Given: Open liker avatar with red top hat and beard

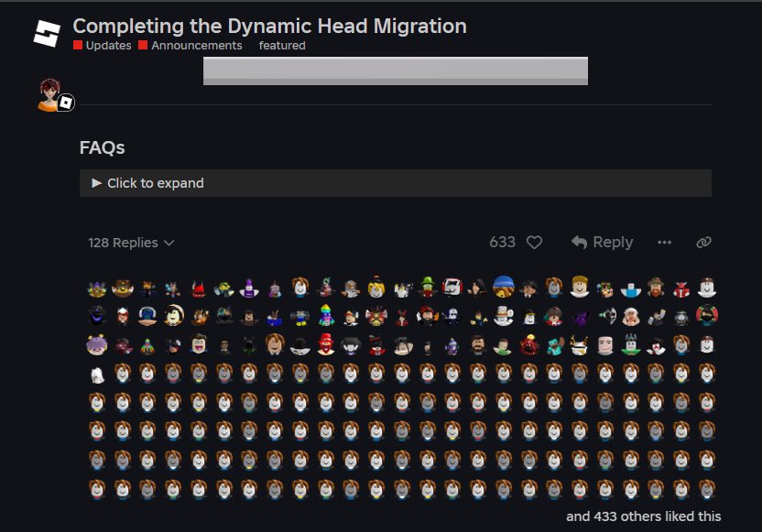Looking at the screenshot, I should pyautogui.click(x=326, y=345).
